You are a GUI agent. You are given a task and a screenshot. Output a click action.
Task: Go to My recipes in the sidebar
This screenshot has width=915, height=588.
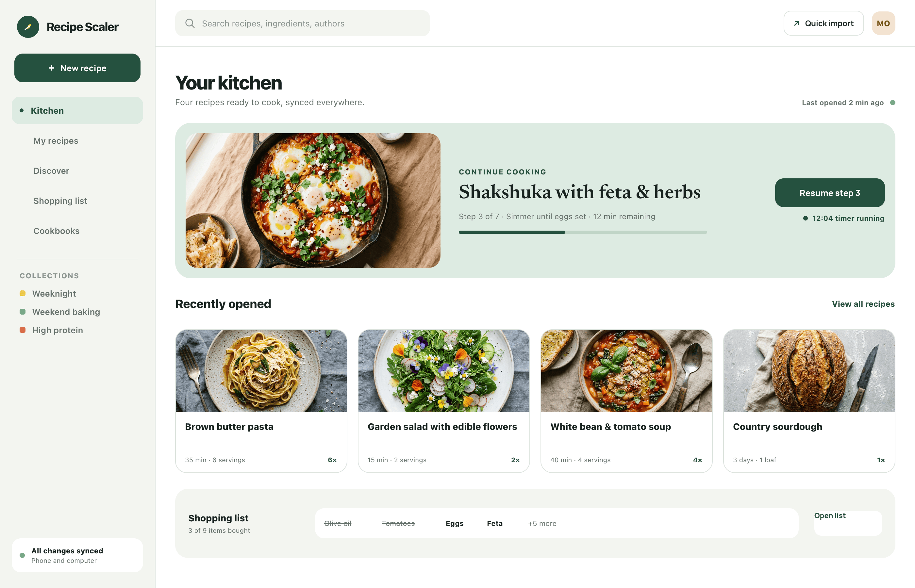click(56, 140)
